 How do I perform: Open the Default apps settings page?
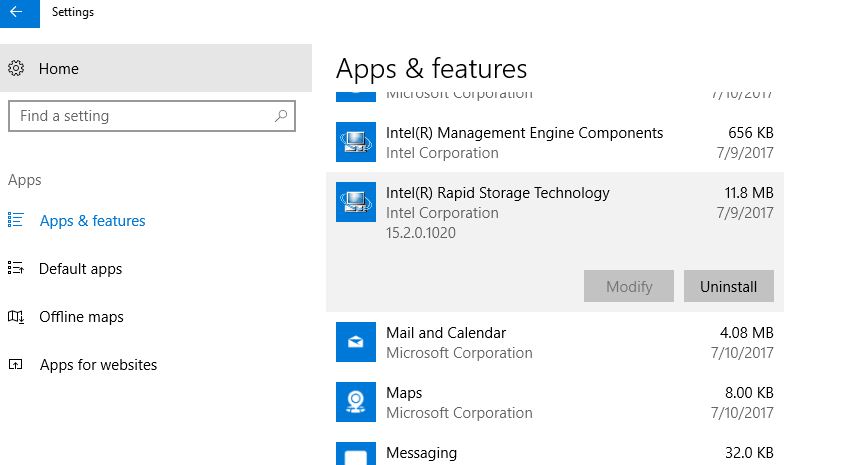point(80,269)
